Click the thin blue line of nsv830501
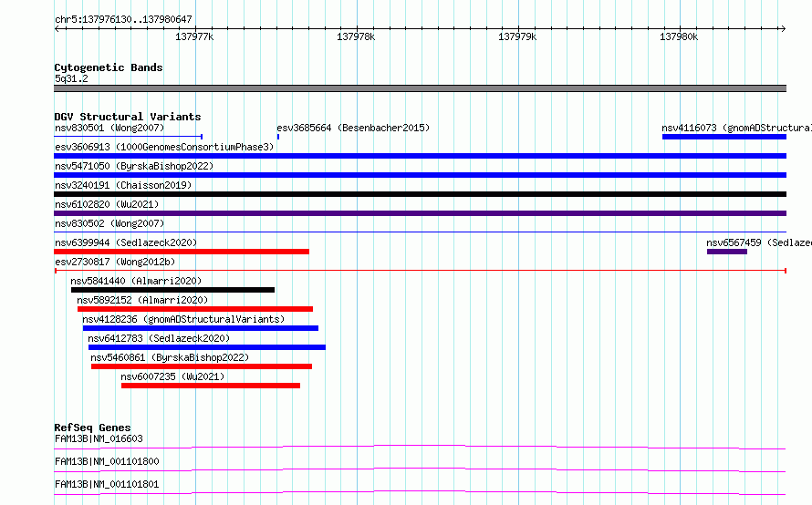This screenshot has width=812, height=505. tap(129, 137)
